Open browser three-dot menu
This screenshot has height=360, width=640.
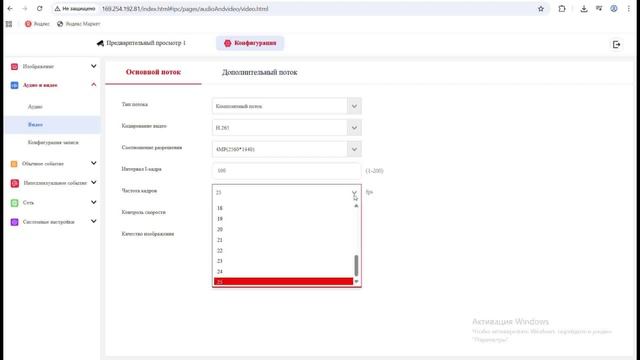[x=629, y=9]
